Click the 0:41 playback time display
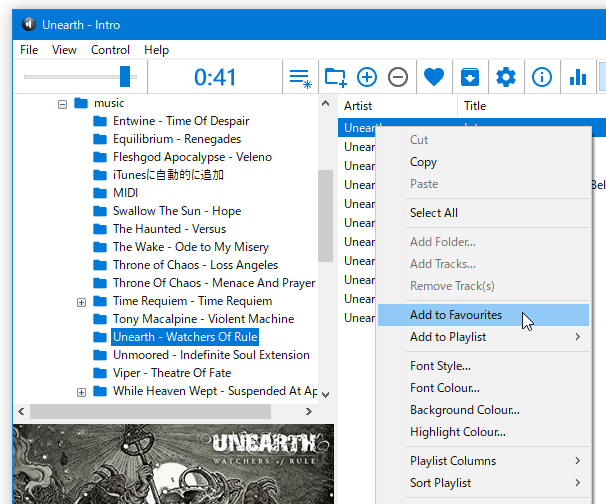Screen dimensions: 606x504 click(x=215, y=77)
